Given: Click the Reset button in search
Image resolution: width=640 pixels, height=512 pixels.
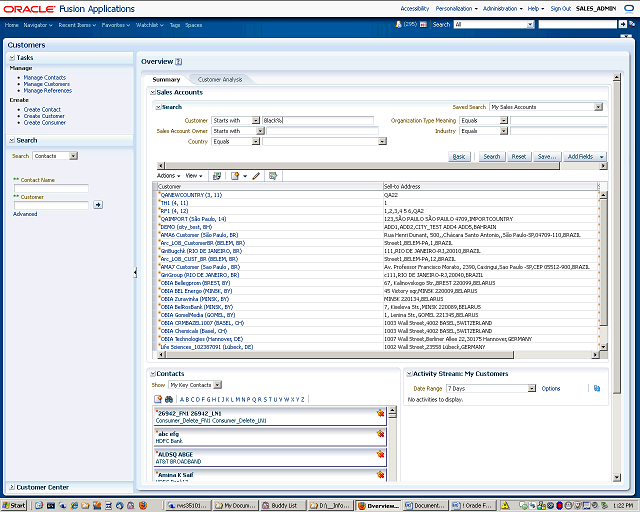Looking at the screenshot, I should (519, 157).
